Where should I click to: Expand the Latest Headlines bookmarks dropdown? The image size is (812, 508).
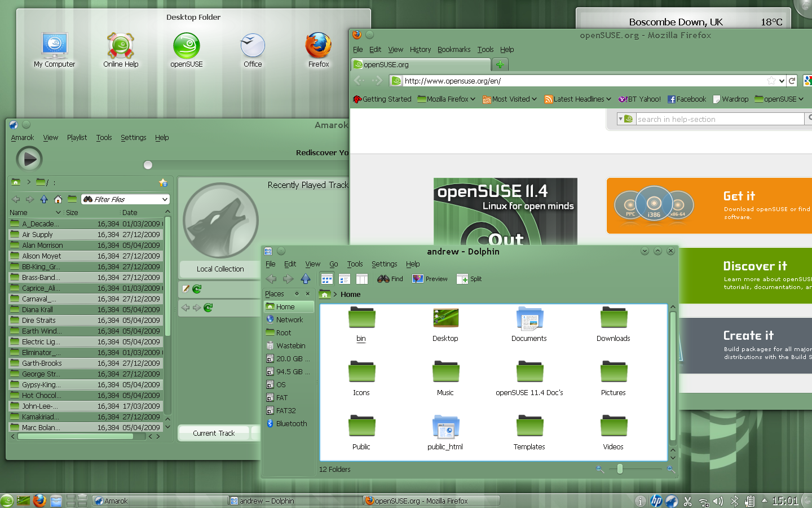click(x=578, y=99)
